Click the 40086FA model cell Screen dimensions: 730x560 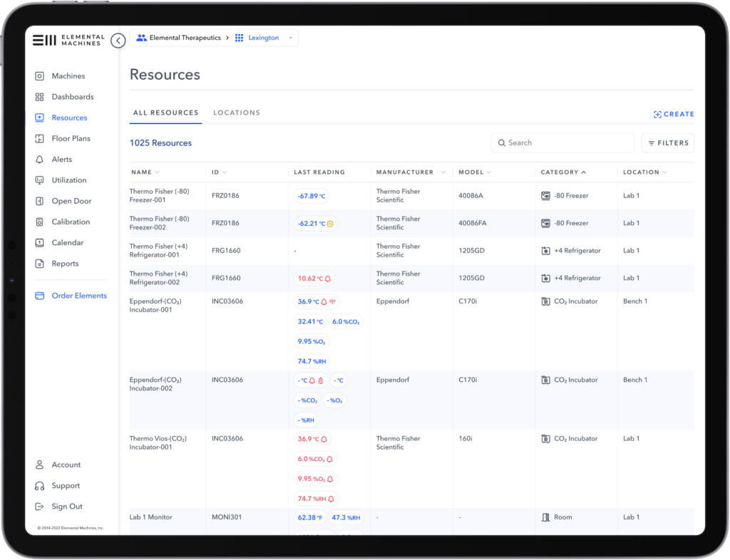click(473, 223)
